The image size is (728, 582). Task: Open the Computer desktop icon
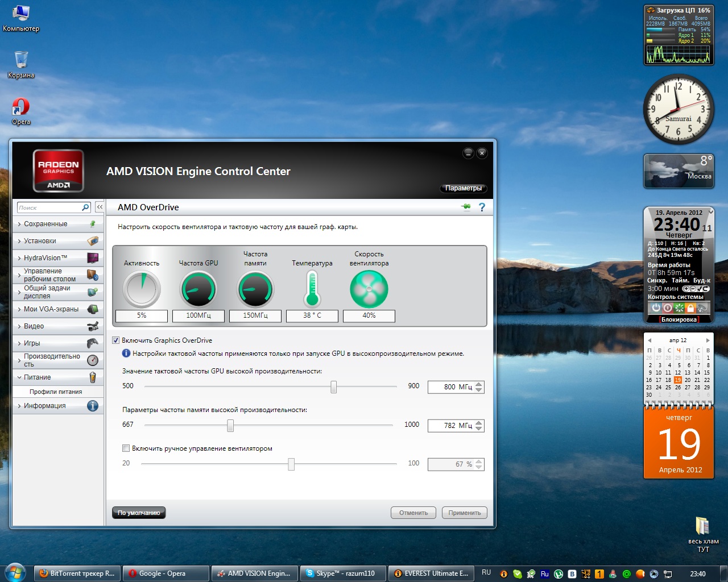(x=21, y=18)
